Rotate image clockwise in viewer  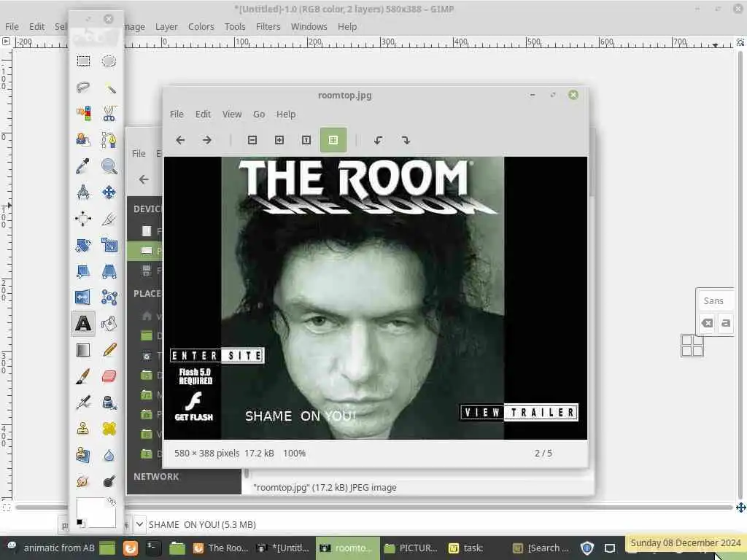[x=406, y=140]
